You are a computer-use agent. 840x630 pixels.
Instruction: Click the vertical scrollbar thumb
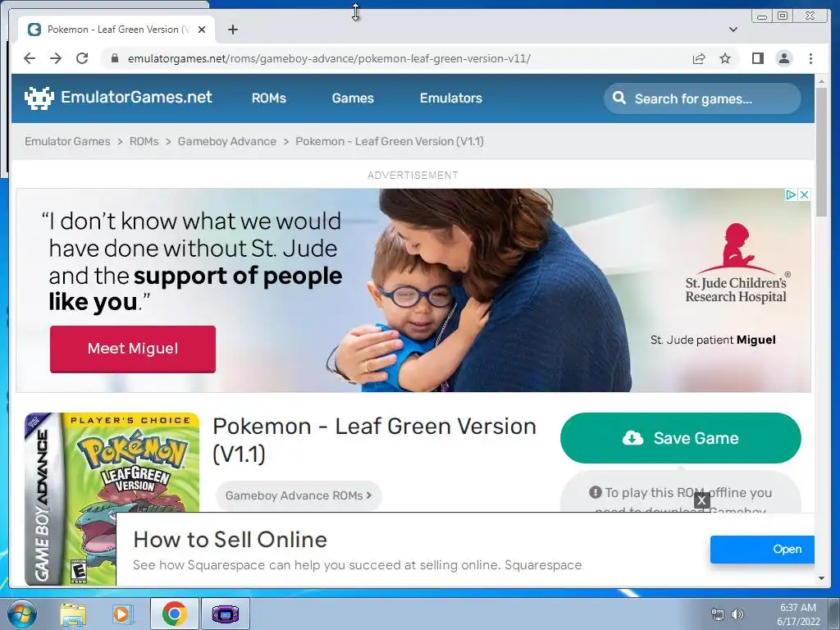(821, 152)
